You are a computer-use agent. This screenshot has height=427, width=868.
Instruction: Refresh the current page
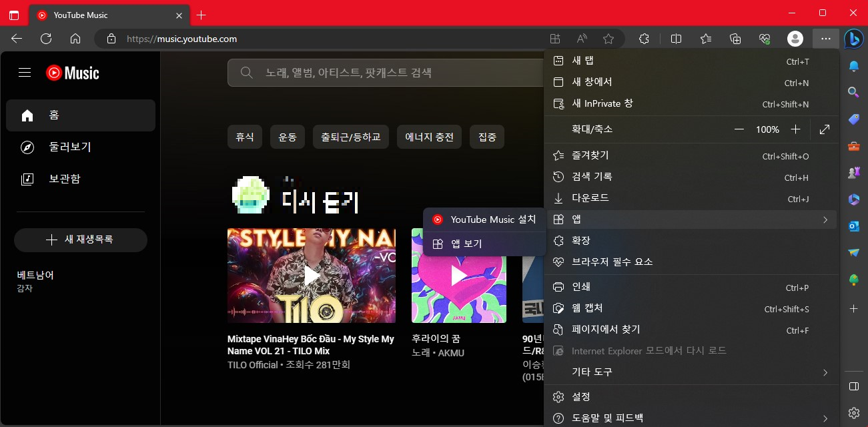click(46, 39)
